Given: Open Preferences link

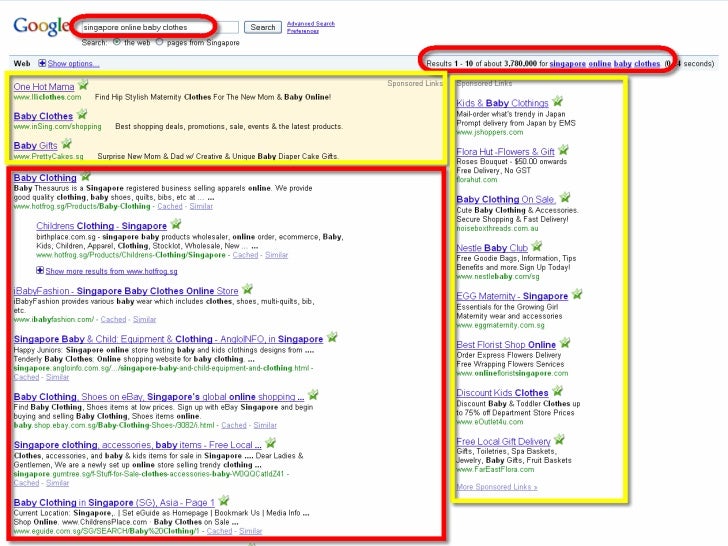Looking at the screenshot, I should tap(303, 31).
